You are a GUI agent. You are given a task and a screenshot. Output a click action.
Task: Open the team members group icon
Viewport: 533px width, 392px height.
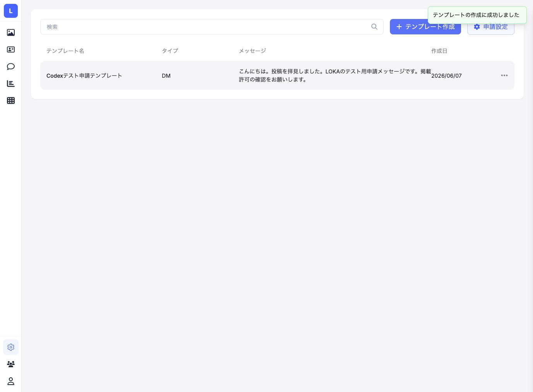pyautogui.click(x=11, y=364)
